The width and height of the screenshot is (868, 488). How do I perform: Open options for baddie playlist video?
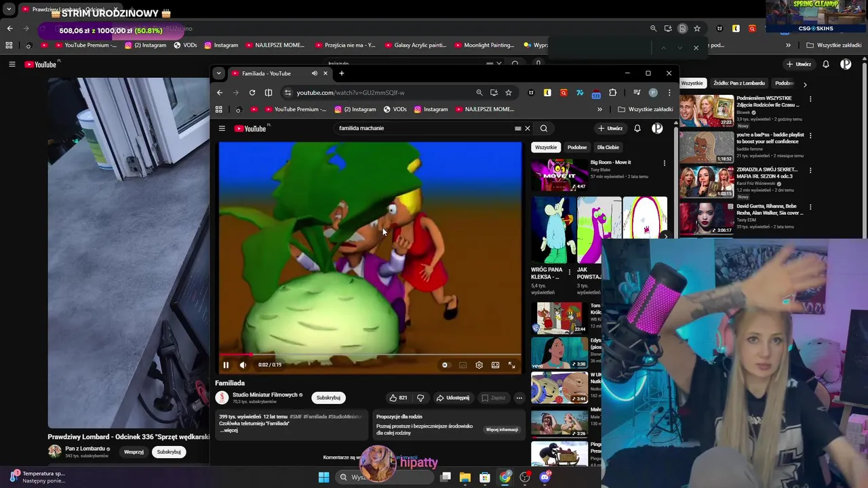click(x=810, y=136)
